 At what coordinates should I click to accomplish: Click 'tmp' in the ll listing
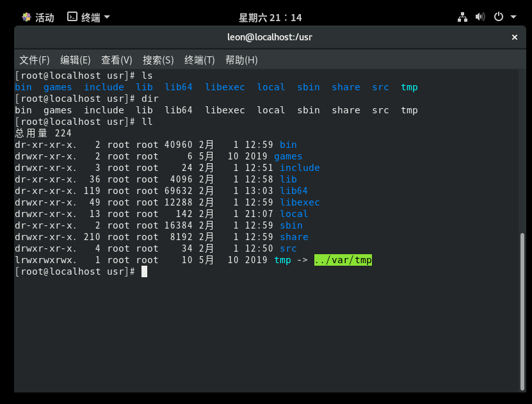click(x=282, y=260)
